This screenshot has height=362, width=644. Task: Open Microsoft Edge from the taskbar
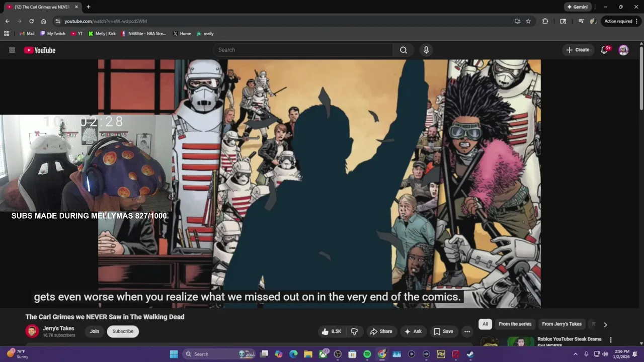click(x=293, y=354)
